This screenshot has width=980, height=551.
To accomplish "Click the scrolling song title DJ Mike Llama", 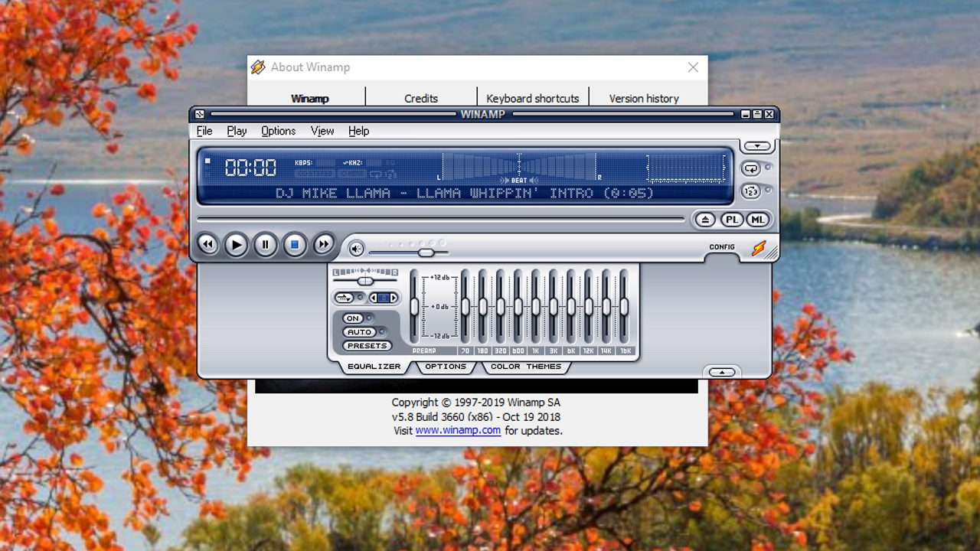I will 465,194.
